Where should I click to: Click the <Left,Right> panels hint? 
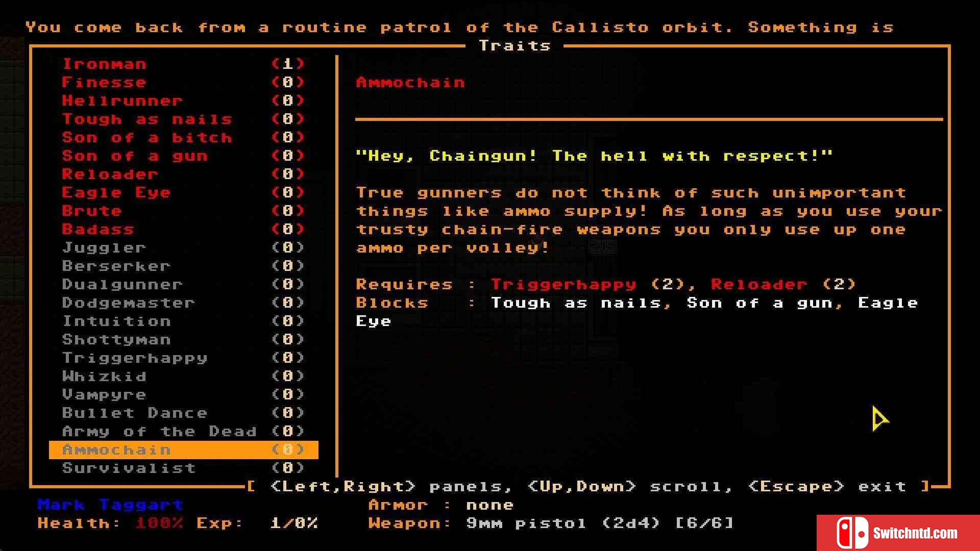coord(391,486)
